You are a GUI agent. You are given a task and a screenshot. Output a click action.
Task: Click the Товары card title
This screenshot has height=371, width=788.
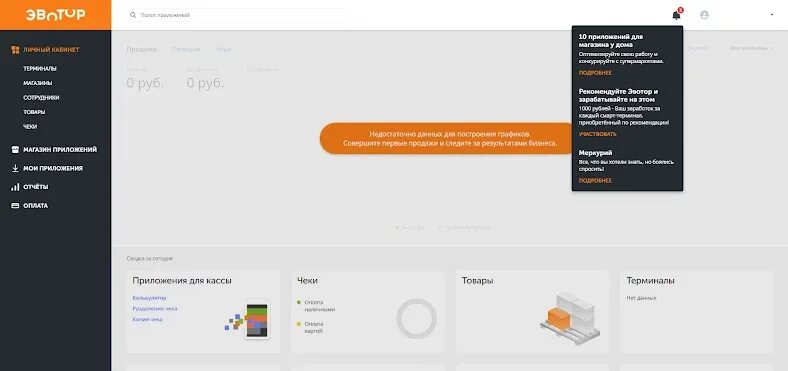click(x=477, y=281)
